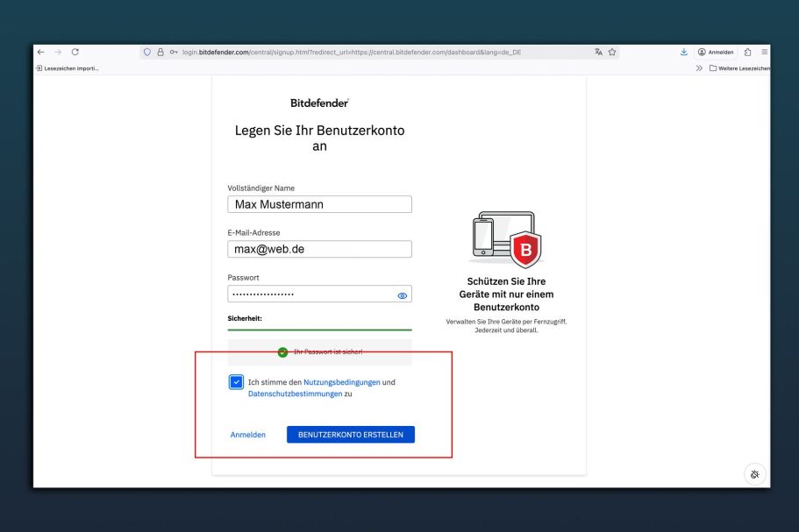This screenshot has width=799, height=532.
Task: Open the shield tracking protection icon
Action: (147, 52)
